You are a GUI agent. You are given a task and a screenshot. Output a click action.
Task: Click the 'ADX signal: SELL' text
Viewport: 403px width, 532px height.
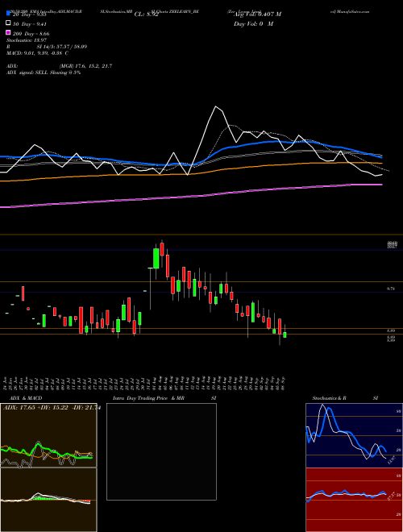point(27,73)
